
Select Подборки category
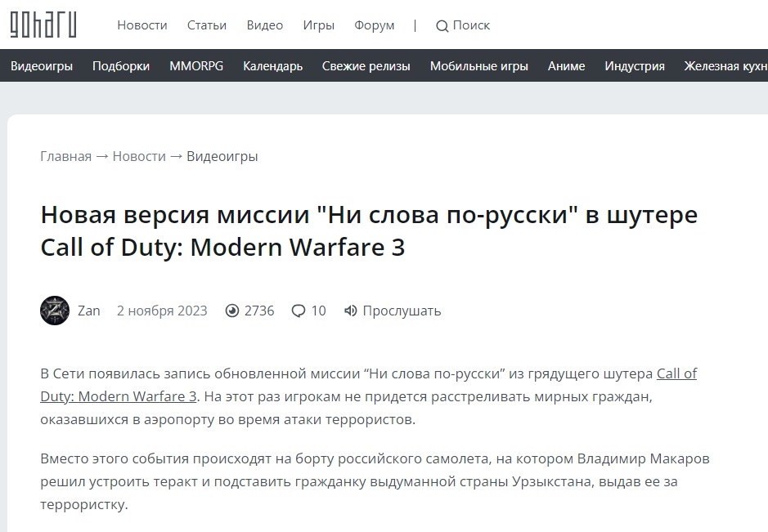click(121, 65)
